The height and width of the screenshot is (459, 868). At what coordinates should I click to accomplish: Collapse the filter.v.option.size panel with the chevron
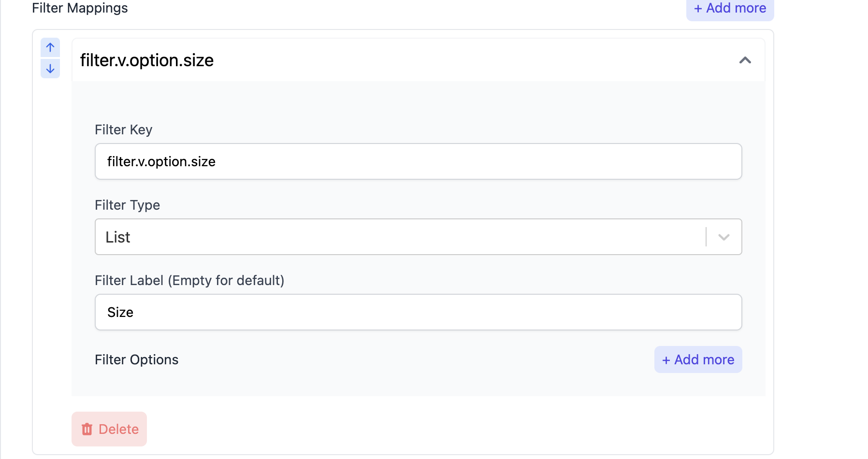pos(745,60)
